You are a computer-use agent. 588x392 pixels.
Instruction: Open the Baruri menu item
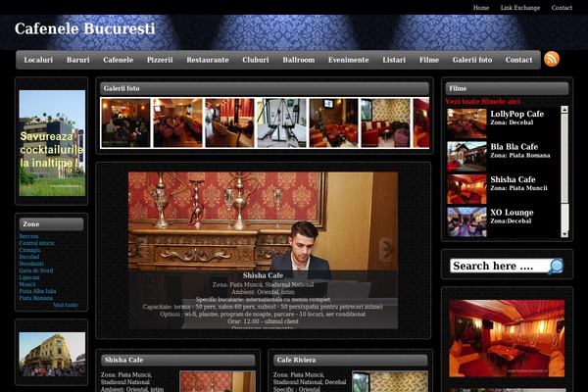click(78, 60)
